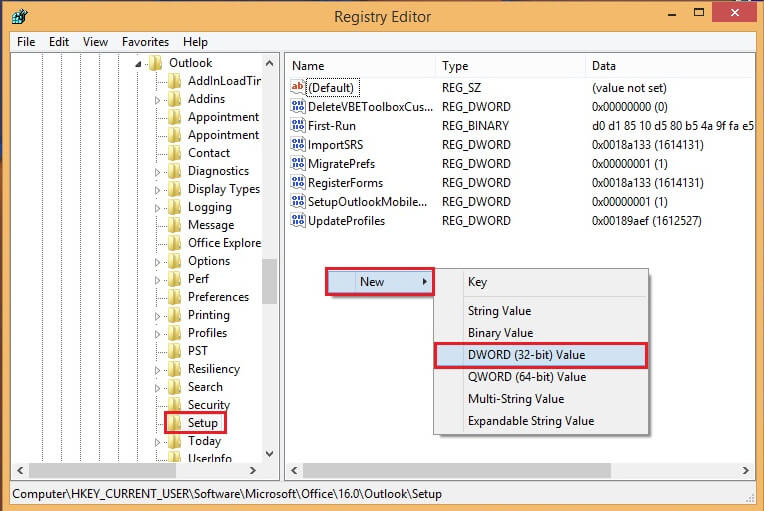Image resolution: width=764 pixels, height=511 pixels.
Task: Open the New submenu in context menu
Action: [380, 282]
